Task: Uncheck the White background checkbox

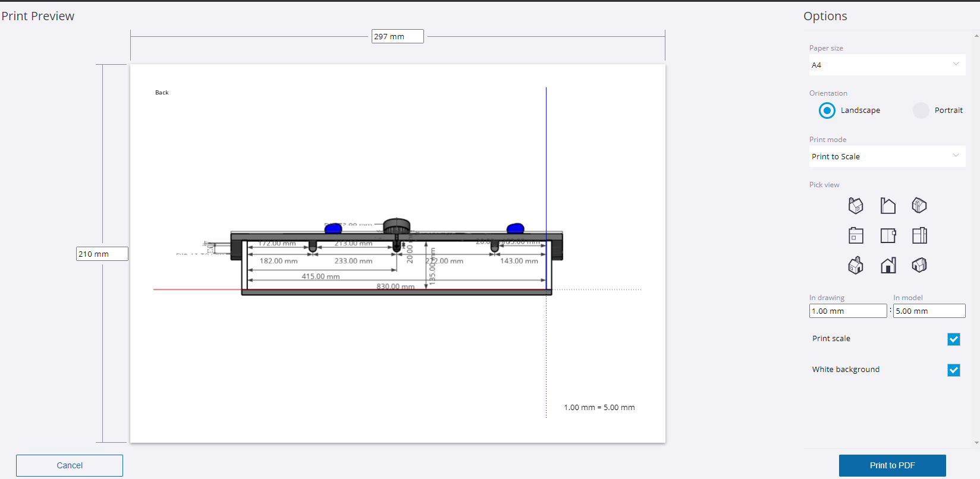Action: coord(954,370)
